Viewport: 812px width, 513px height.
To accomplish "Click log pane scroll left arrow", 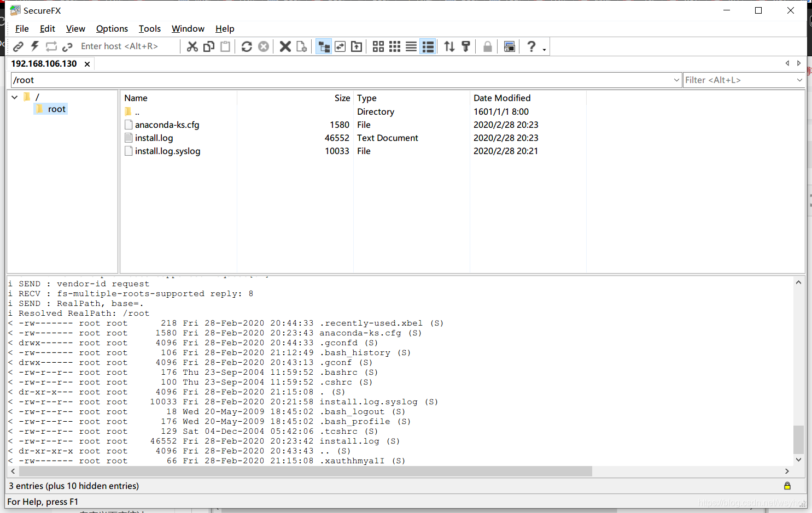I will pos(12,471).
